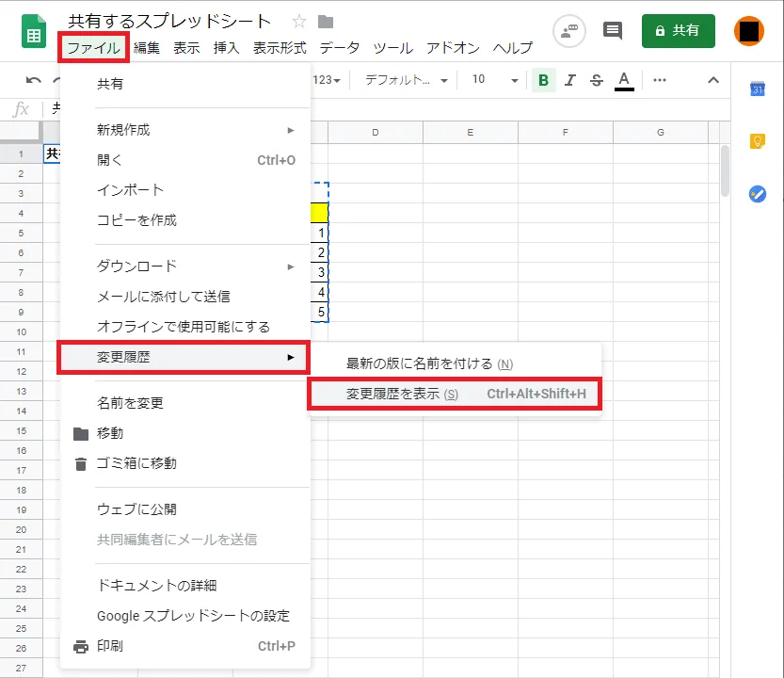Click the formula bar fx icon
This screenshot has width=784, height=678.
(21, 108)
